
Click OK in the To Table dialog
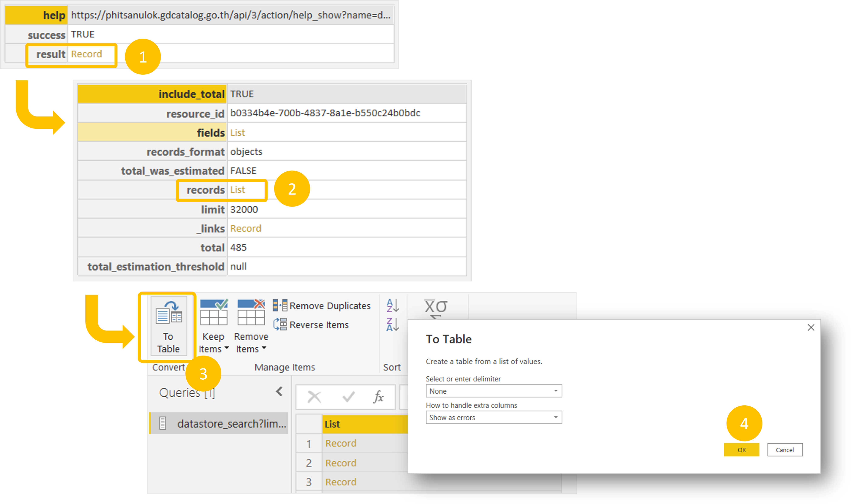click(x=741, y=450)
